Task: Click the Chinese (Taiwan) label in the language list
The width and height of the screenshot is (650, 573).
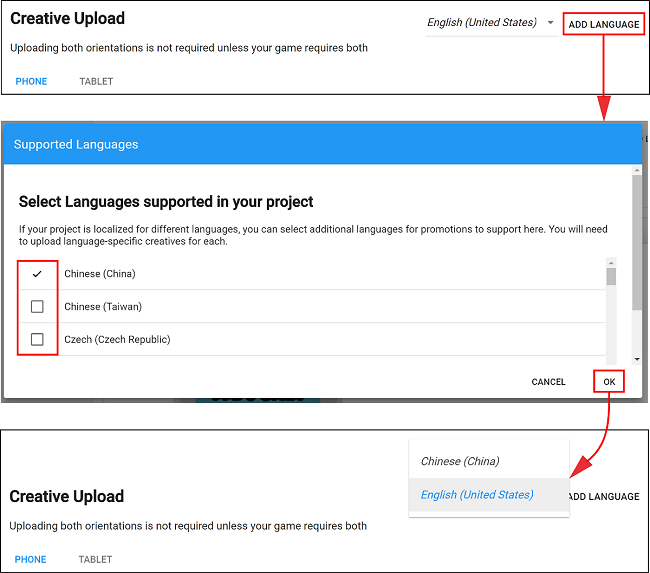Action: click(x=103, y=306)
